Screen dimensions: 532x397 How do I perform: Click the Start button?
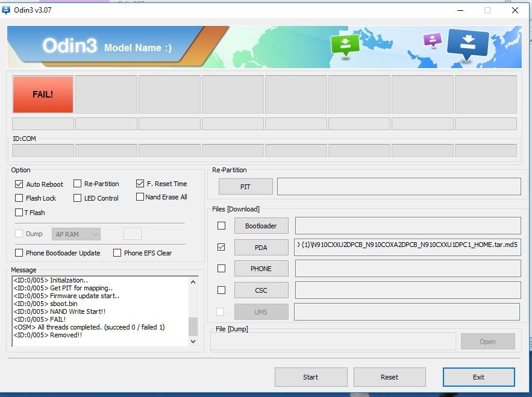311,377
